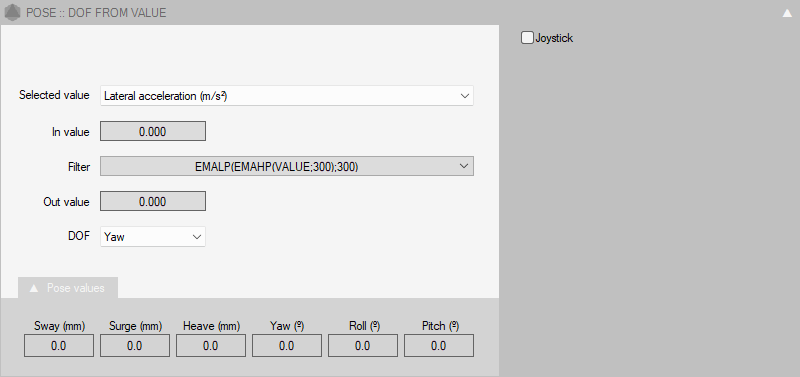
Task: Click the Joystick label text
Action: (554, 38)
